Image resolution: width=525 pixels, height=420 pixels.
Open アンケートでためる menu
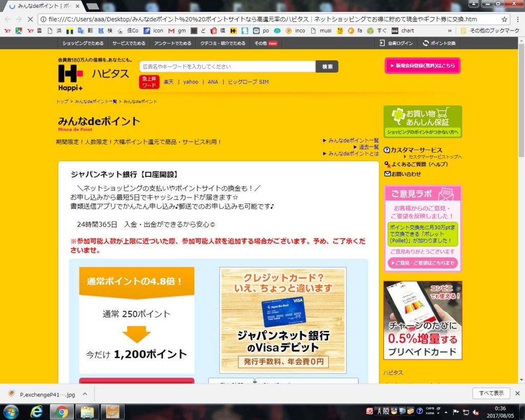coord(173,43)
